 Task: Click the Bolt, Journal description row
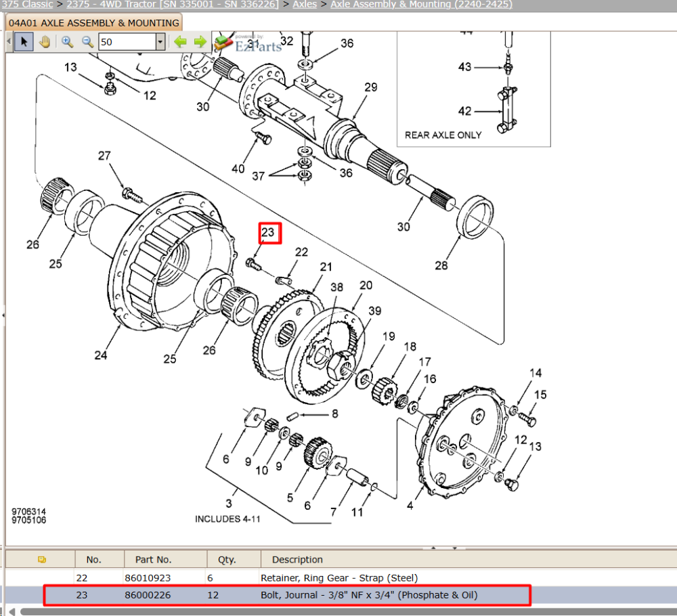369,595
